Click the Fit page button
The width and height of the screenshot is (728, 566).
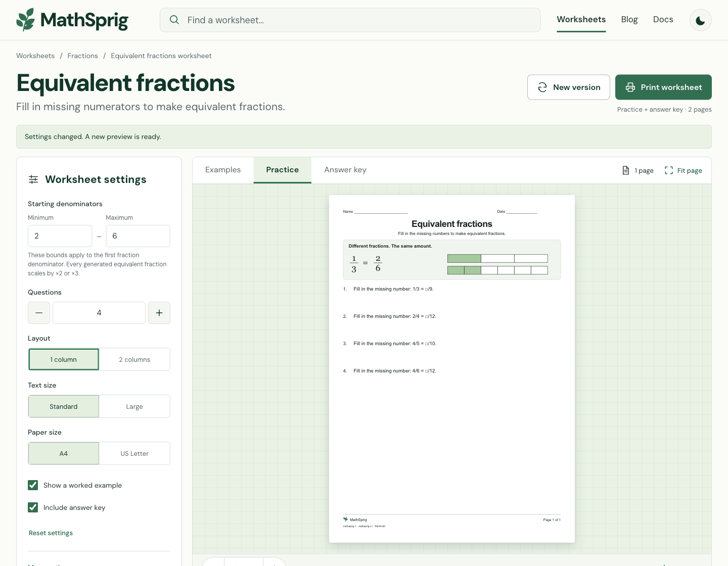click(x=684, y=170)
